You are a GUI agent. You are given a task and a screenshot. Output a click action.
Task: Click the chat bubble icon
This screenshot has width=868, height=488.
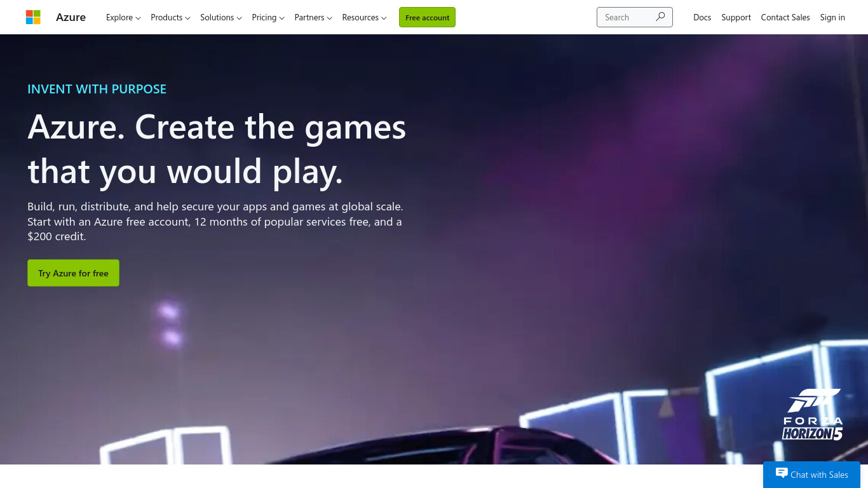782,473
